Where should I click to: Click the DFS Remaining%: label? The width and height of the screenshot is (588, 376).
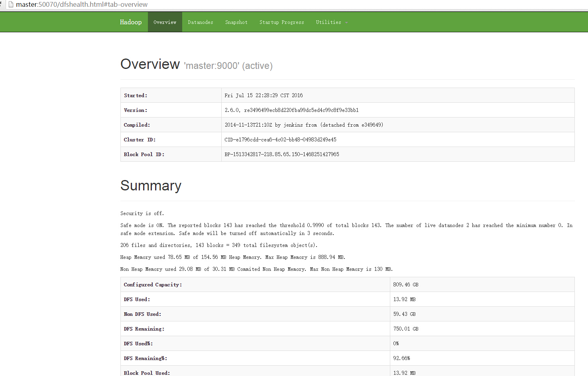click(145, 358)
